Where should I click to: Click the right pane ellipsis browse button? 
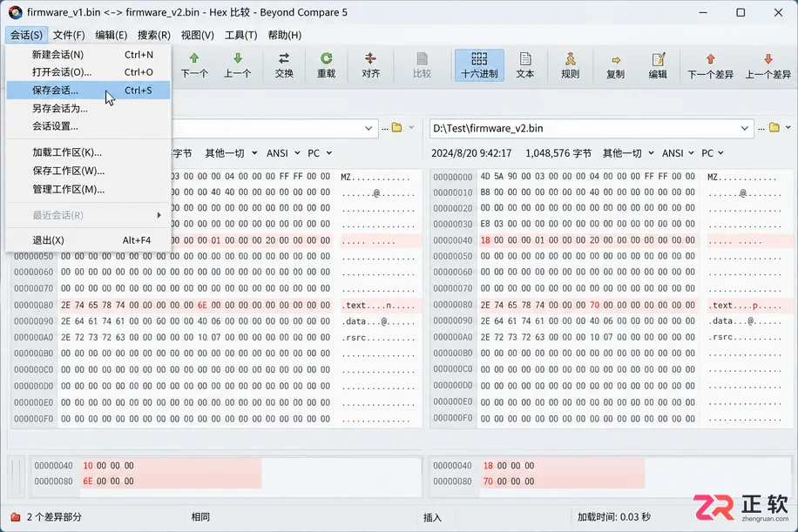click(761, 129)
